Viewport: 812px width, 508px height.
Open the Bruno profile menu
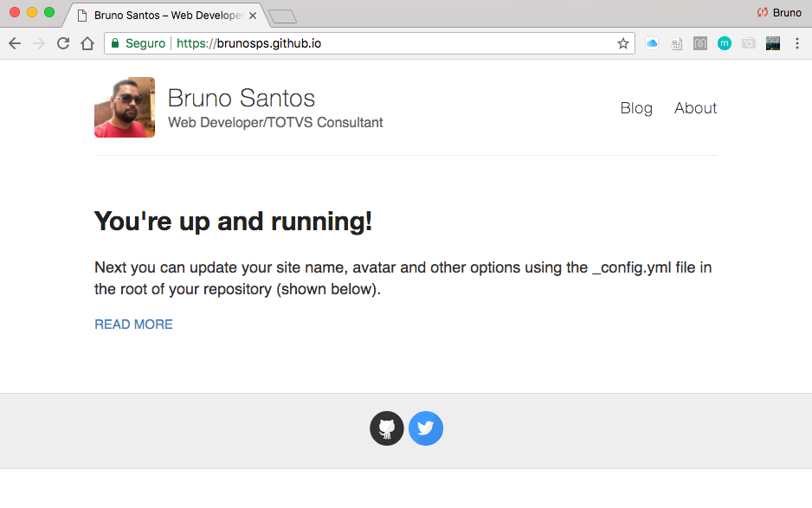pyautogui.click(x=777, y=12)
